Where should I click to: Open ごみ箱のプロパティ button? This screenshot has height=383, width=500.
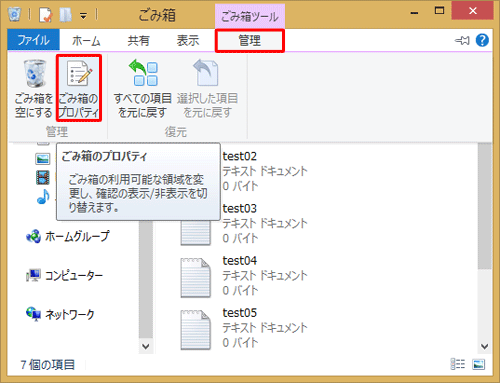[x=79, y=88]
